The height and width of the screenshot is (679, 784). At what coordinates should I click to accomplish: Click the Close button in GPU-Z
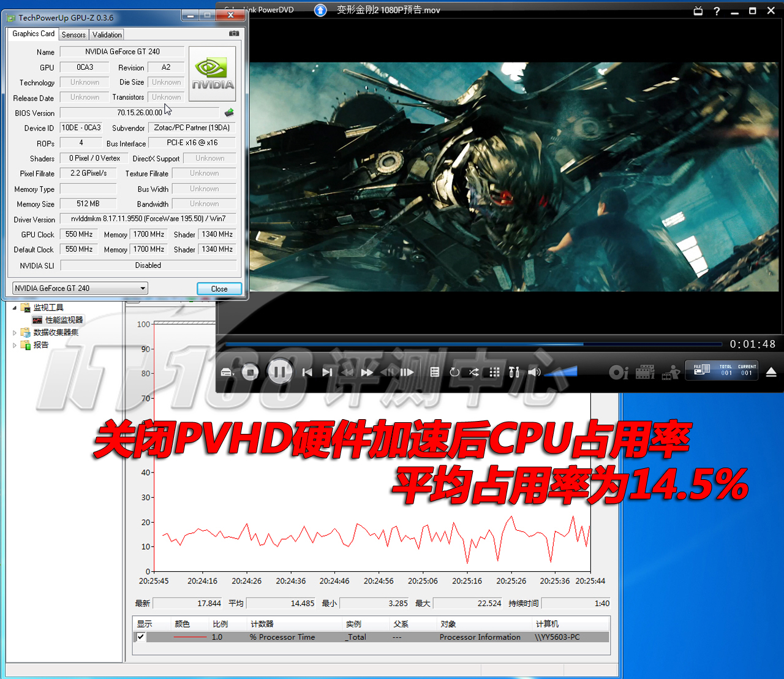pos(219,289)
